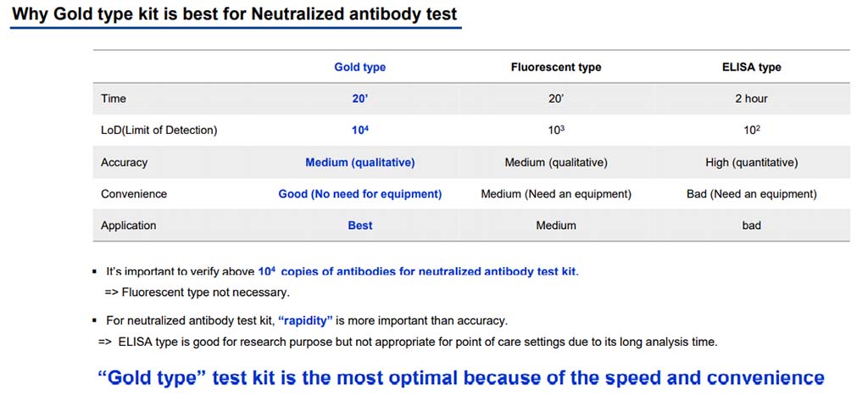Screen dimensions: 868x401
Task: Click the "Accuracy" row label
Action: (124, 162)
